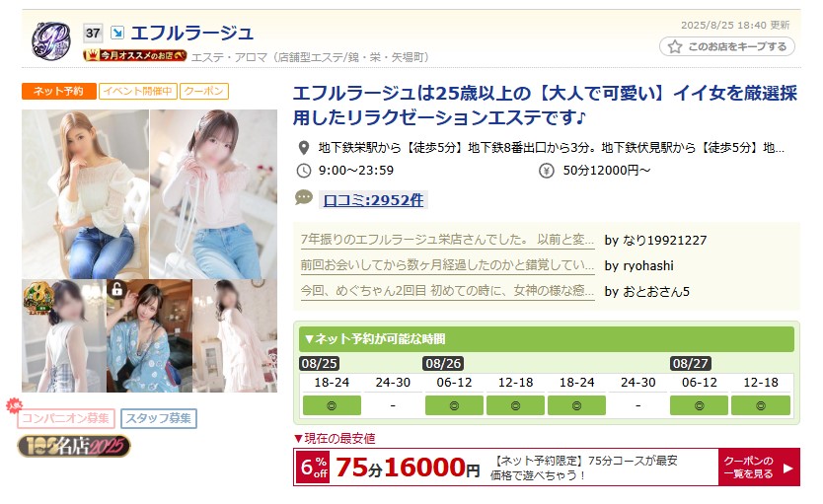Open the shop name エフルラージュ link
The image size is (823, 504).
click(x=192, y=33)
